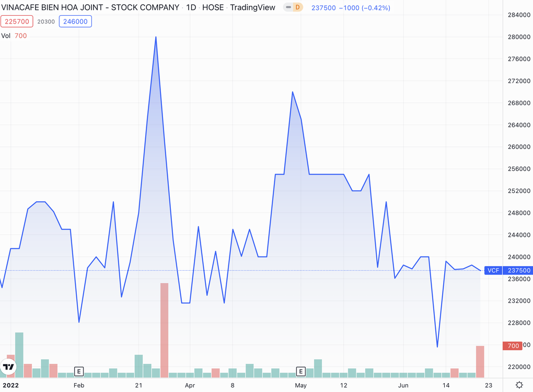Click the sell price 225700 button

17,21
